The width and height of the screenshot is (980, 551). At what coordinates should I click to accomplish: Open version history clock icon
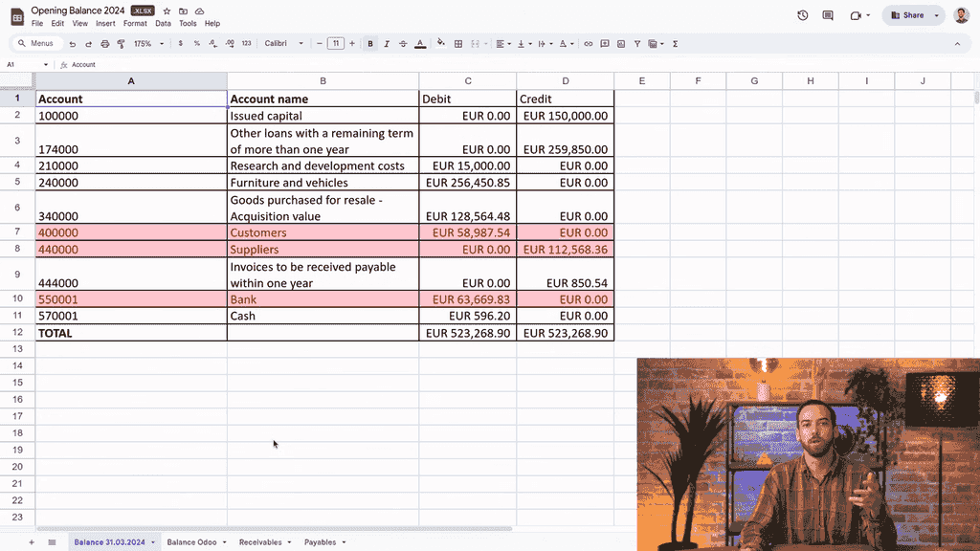coord(802,15)
